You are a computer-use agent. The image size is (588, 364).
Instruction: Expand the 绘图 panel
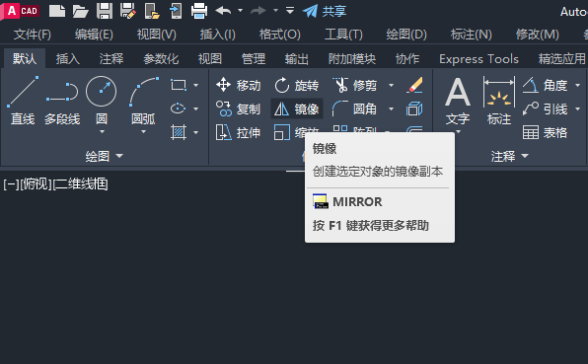105,156
